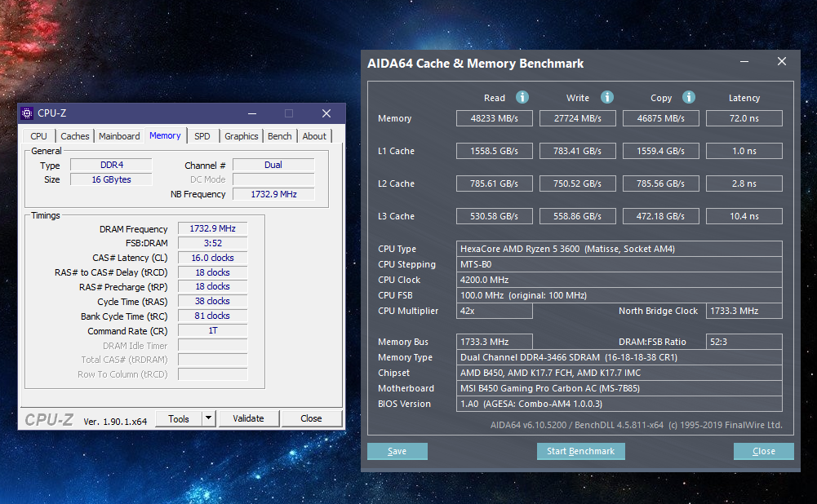817x504 pixels.
Task: Click the L3 Cache Copy value 472.18 GB/s
Action: click(660, 216)
